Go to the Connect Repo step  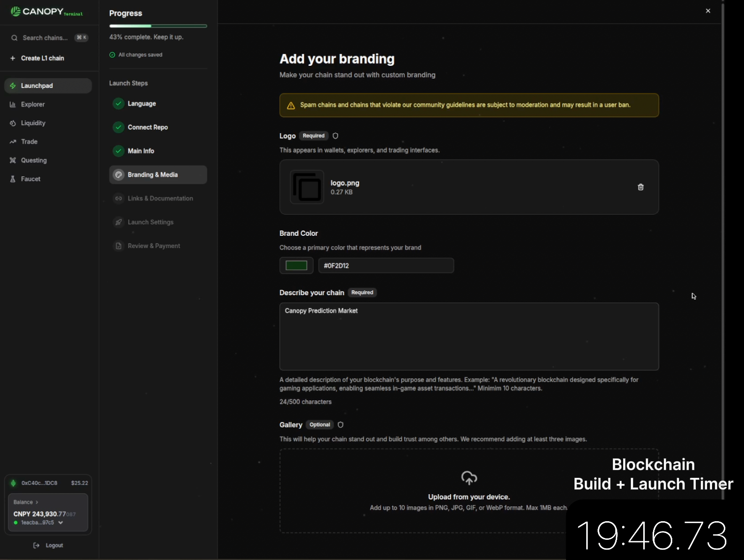[x=158, y=127]
